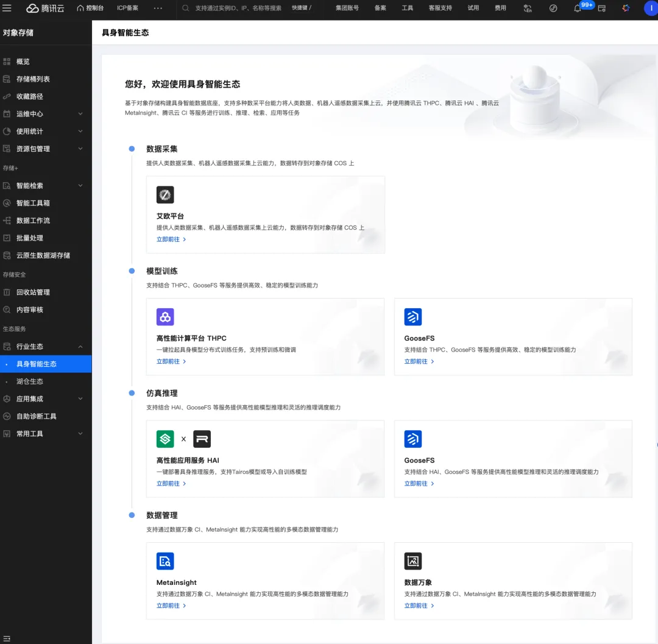The height and width of the screenshot is (644, 658).
Task: Click 立即前往 under MetaInsight
Action: coord(171,606)
